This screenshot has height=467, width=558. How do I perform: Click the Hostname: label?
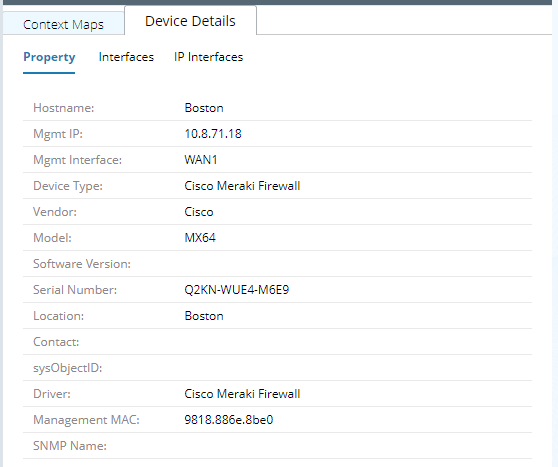[63, 108]
